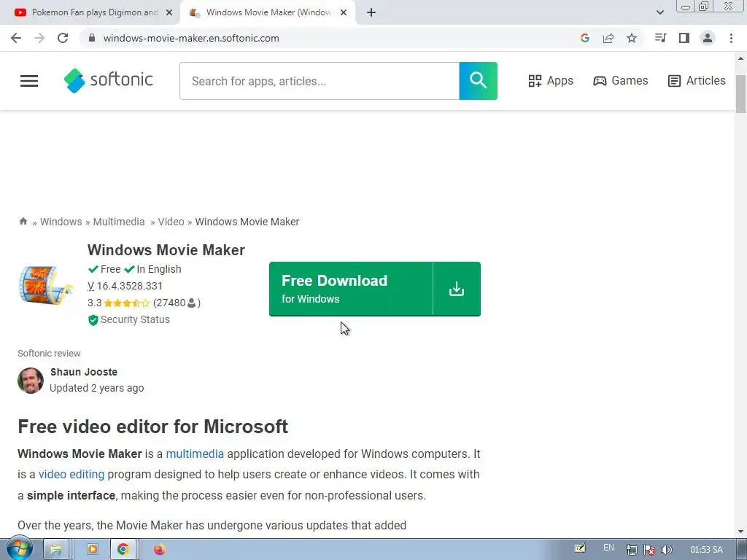Open the Articles section

(697, 80)
